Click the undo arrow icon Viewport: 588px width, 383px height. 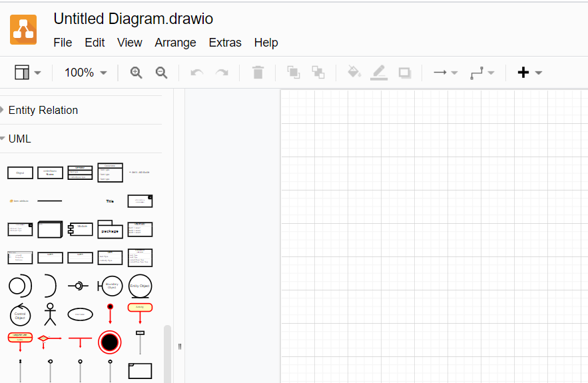pyautogui.click(x=197, y=73)
